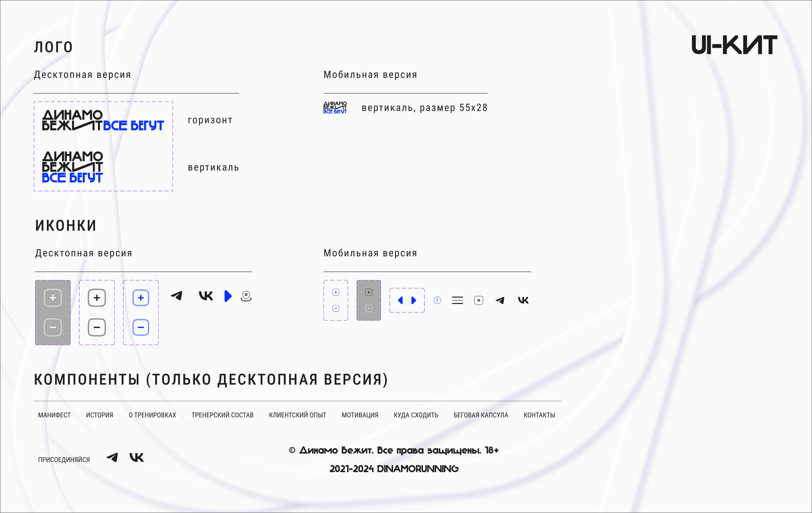The width and height of the screenshot is (812, 513).
Task: Select the МОТИВАЦИЯ navigation item
Action: tap(360, 415)
